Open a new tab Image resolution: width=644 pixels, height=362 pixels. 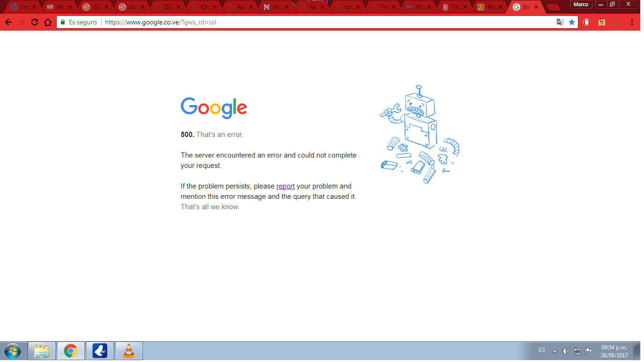coord(554,8)
